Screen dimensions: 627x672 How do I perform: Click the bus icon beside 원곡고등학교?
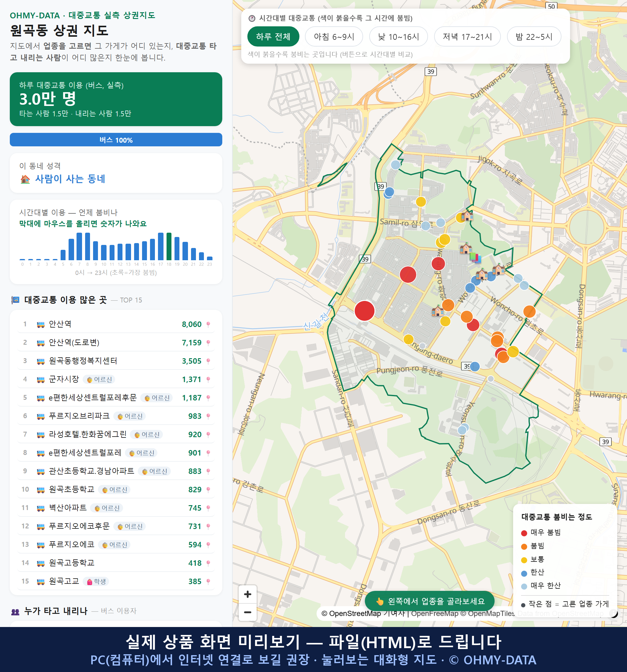click(40, 563)
